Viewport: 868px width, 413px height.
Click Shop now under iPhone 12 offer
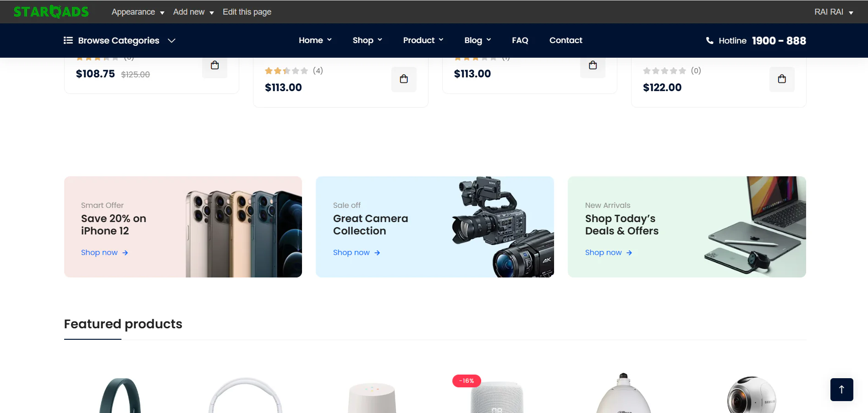[x=99, y=253]
